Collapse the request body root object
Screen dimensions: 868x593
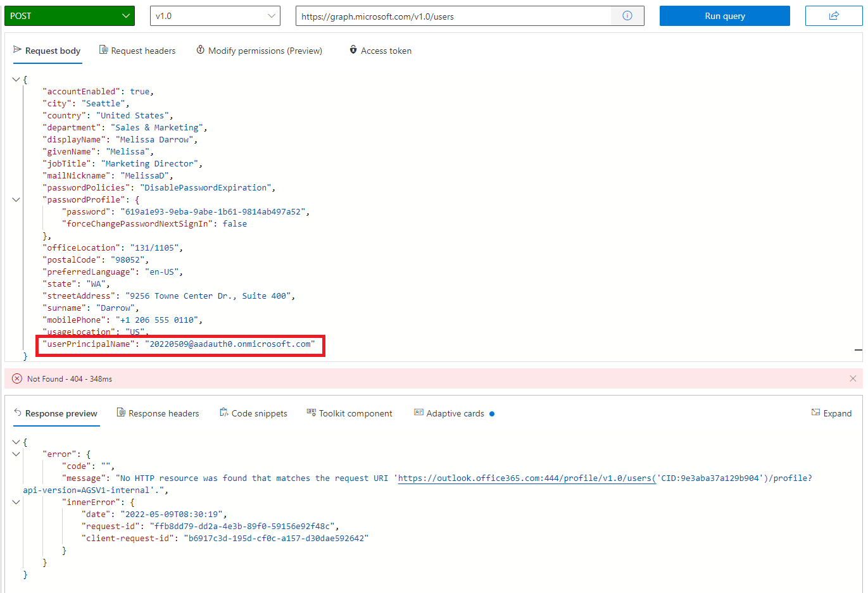[x=16, y=79]
